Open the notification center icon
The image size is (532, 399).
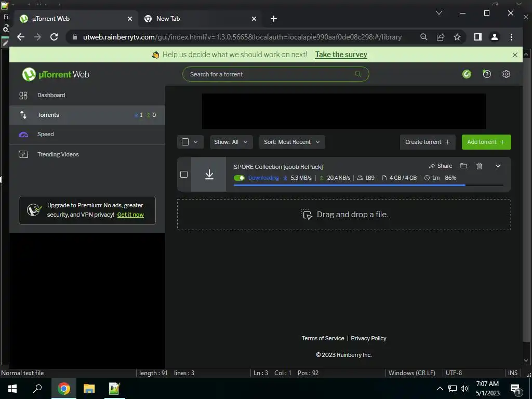[x=515, y=389]
